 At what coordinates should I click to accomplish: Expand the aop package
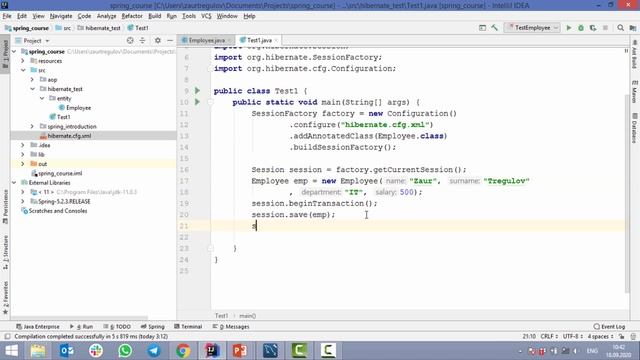[32, 80]
